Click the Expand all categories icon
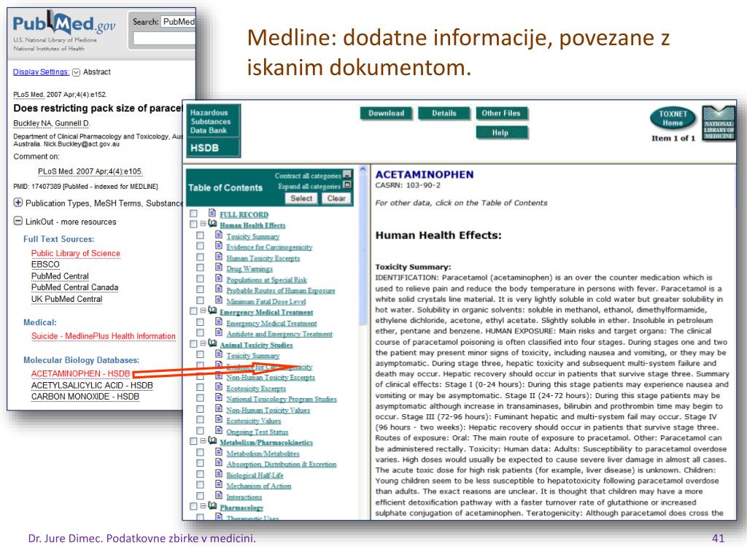Screen dimensions: 747x560 347,185
